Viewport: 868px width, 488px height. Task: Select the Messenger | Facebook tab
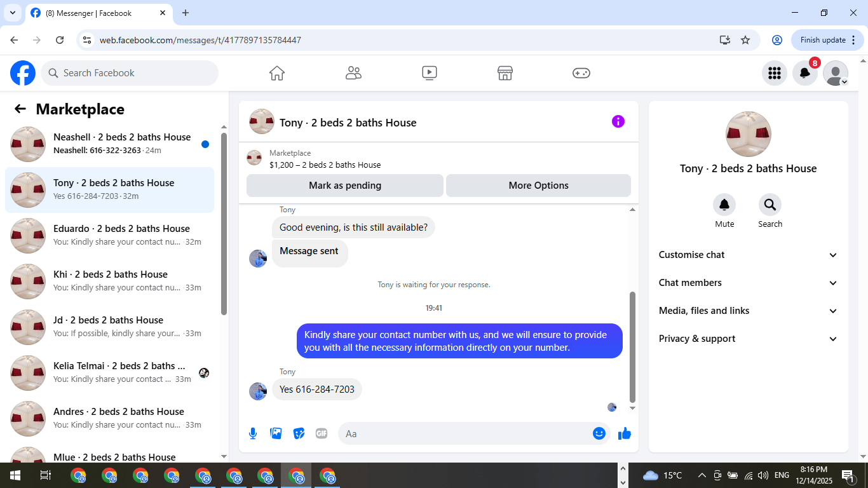[x=98, y=13]
